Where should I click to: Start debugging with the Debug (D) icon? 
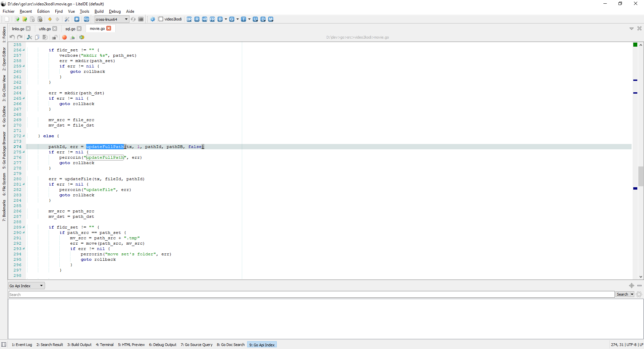[x=263, y=19]
